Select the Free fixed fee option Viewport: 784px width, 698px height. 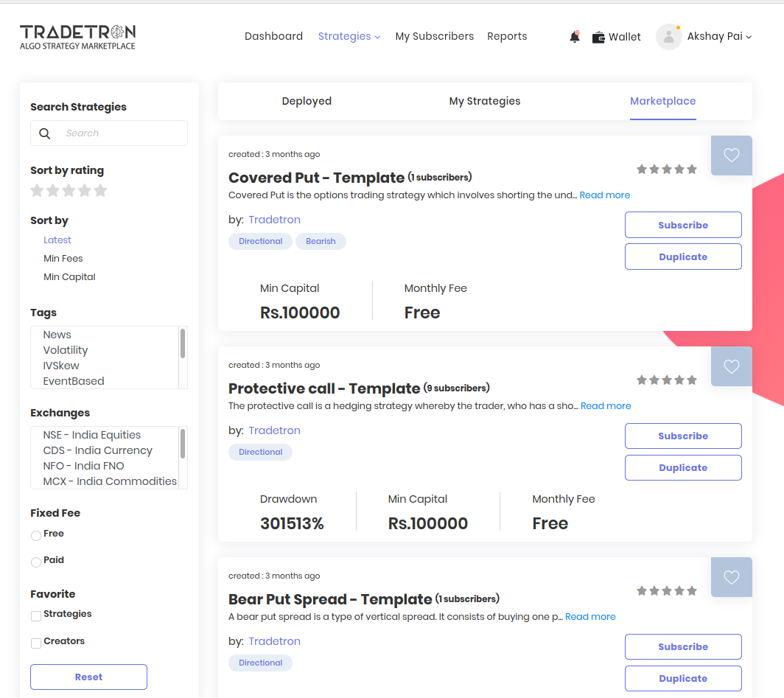[x=35, y=534]
